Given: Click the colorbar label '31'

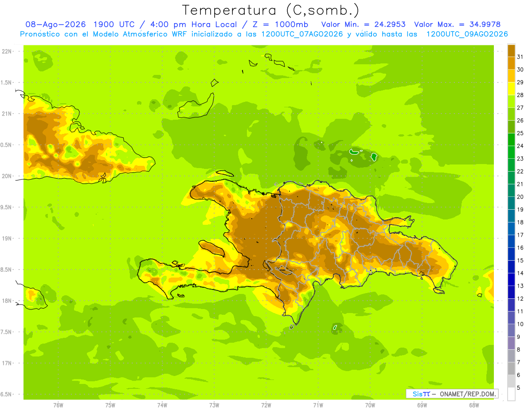Looking at the screenshot, I should click(x=520, y=57).
